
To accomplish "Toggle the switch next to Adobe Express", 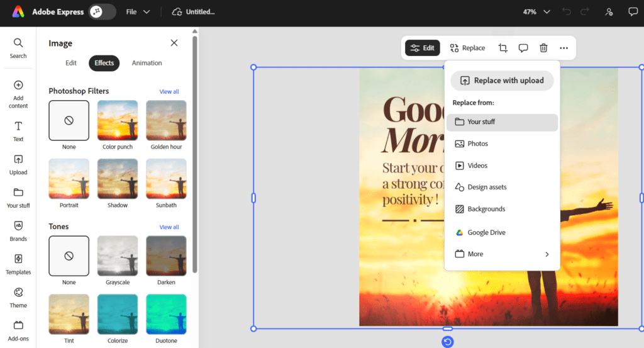I will [x=102, y=12].
